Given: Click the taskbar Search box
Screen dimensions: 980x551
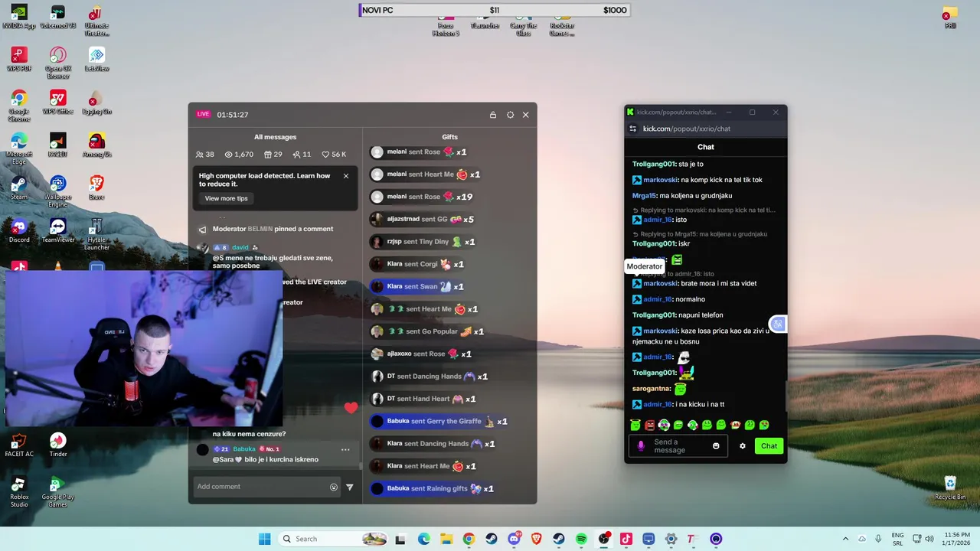Looking at the screenshot, I should 333,539.
